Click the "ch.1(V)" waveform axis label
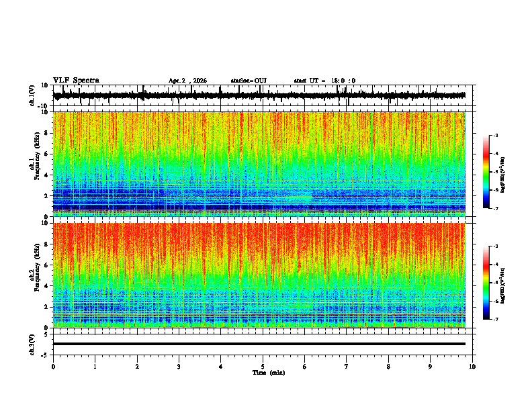532x411 pixels. 32,95
